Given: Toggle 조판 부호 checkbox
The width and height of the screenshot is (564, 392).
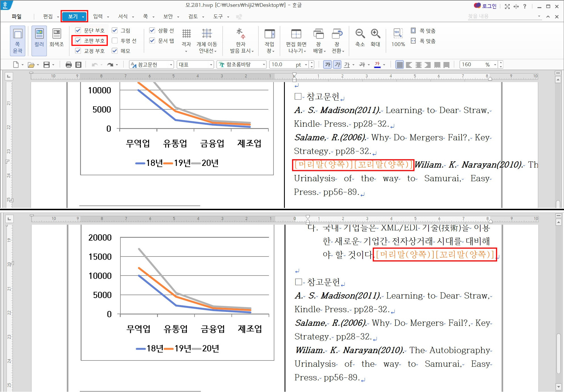Looking at the screenshot, I should [78, 41].
